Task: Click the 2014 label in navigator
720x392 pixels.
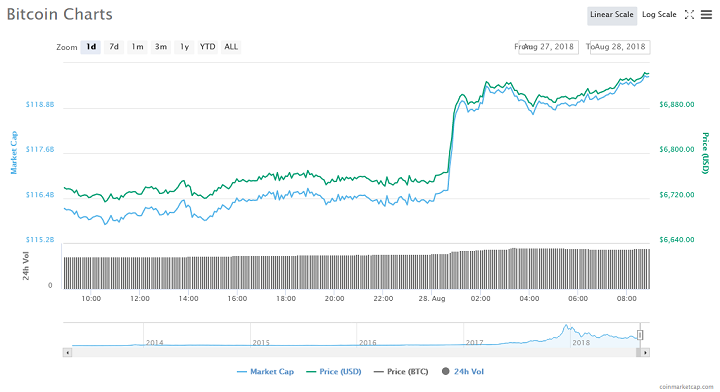Action: click(x=154, y=342)
